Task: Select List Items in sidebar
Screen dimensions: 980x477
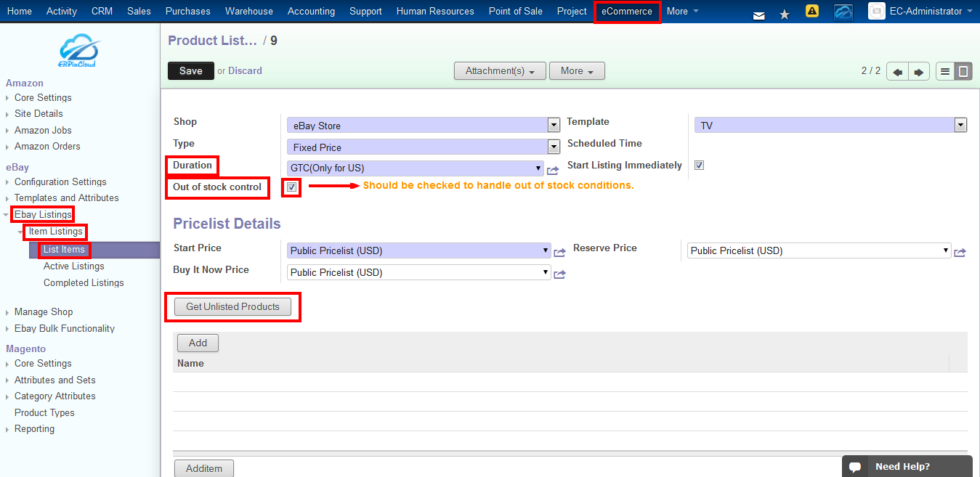Action: [x=64, y=250]
